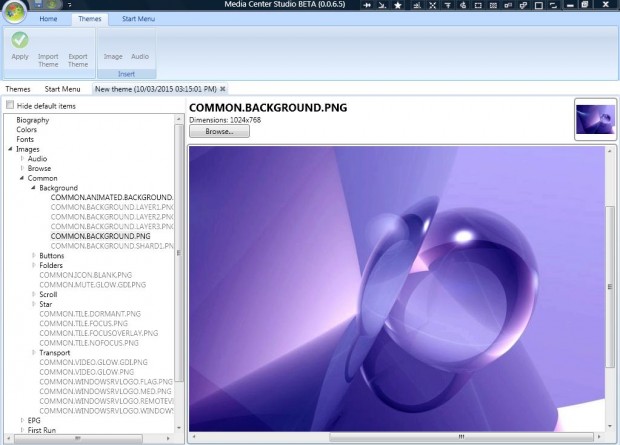Click the Apply theme checkmark icon
The width and height of the screenshot is (620, 445).
pos(19,41)
